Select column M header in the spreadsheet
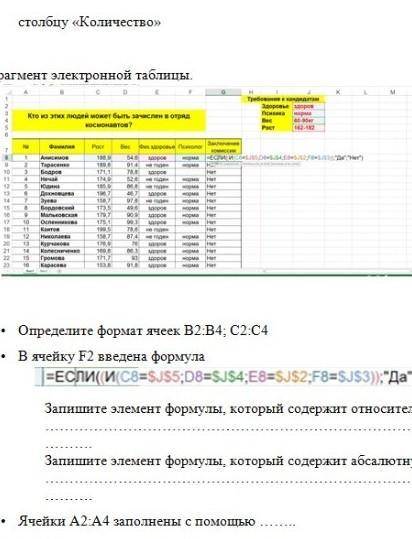 (x=392, y=92)
